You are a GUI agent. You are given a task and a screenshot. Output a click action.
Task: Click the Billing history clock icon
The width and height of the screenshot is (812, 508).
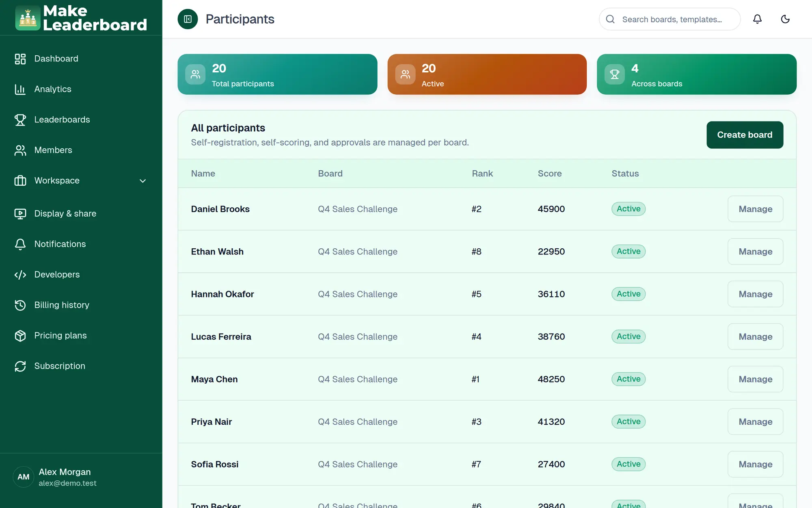pyautogui.click(x=20, y=305)
